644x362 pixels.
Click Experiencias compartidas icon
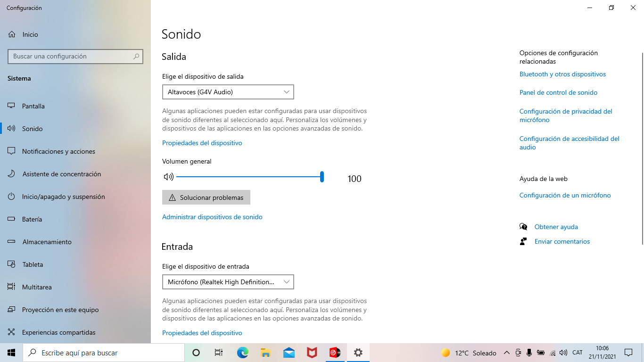tap(12, 332)
